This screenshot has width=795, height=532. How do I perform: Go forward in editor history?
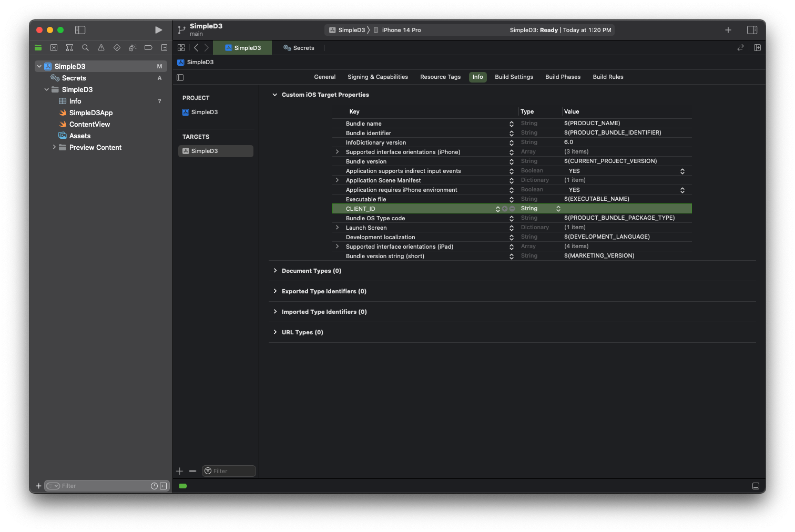point(207,48)
